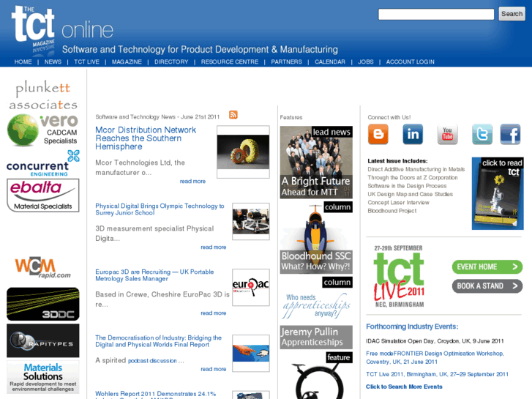Viewport: 532px width, 399px height.
Task: Open the Mcor 3D printed object thumbnail
Action: (x=243, y=152)
